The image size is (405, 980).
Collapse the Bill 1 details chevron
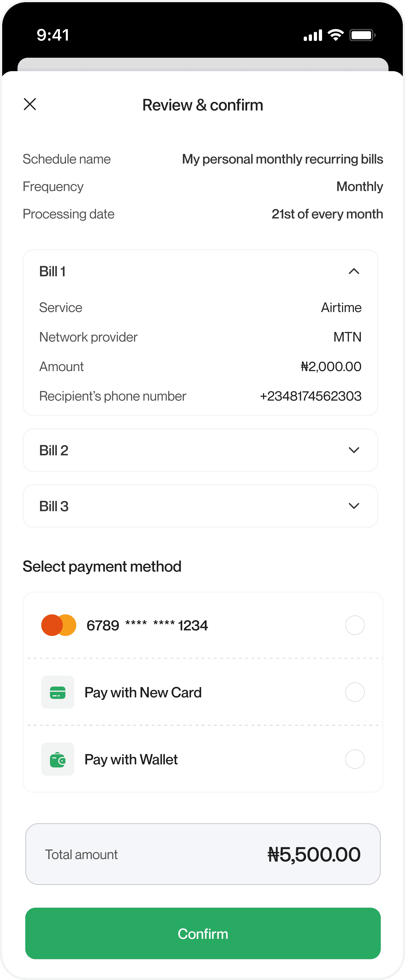[354, 271]
